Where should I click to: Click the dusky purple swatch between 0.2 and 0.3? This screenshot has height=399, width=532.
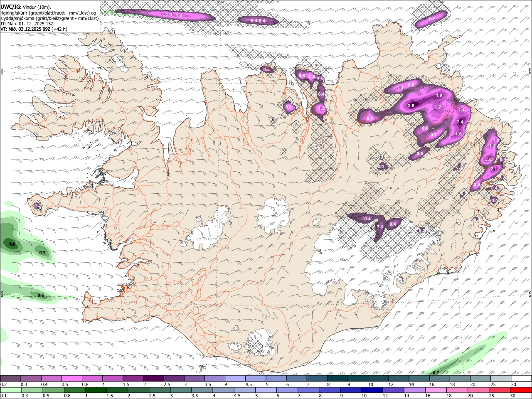(10, 378)
